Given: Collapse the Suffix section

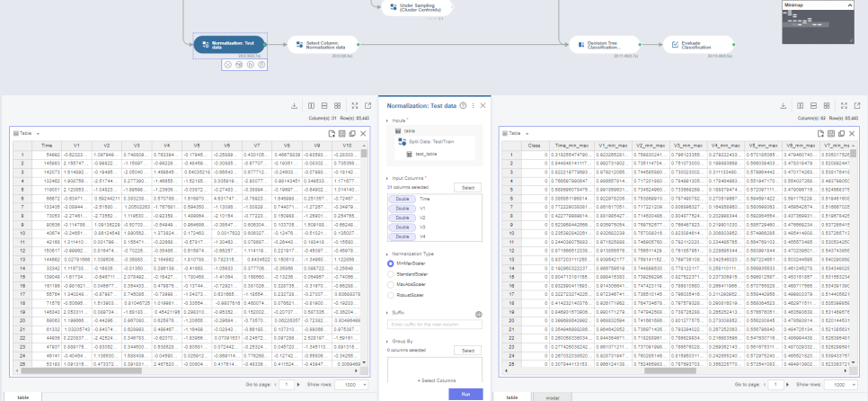Looking at the screenshot, I should (x=387, y=313).
